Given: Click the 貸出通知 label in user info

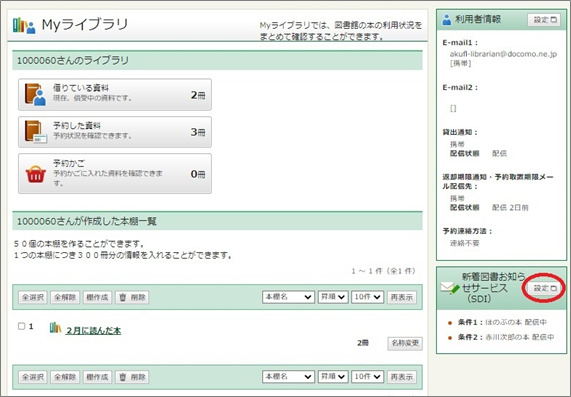Looking at the screenshot, I should click(x=460, y=133).
